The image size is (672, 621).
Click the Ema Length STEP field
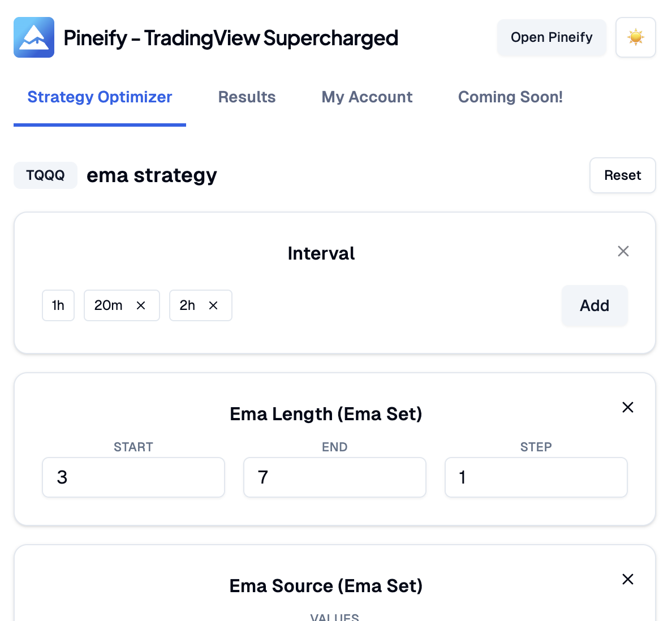[x=536, y=477]
